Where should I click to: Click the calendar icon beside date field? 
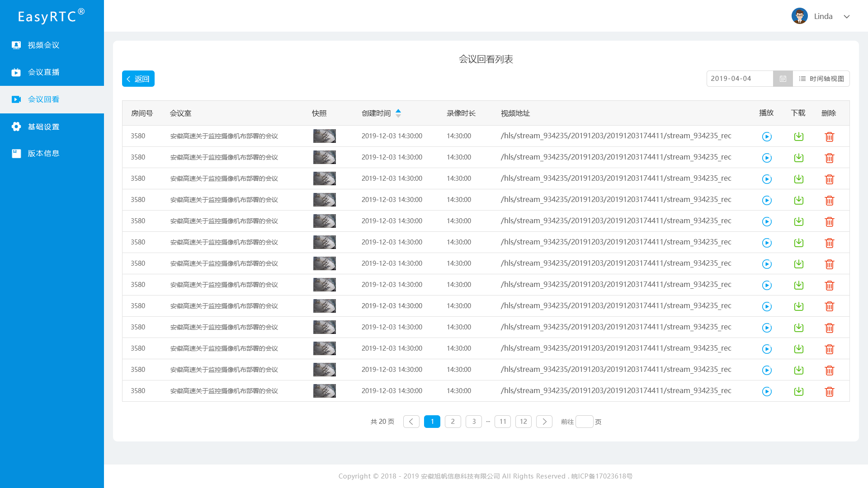pyautogui.click(x=783, y=79)
